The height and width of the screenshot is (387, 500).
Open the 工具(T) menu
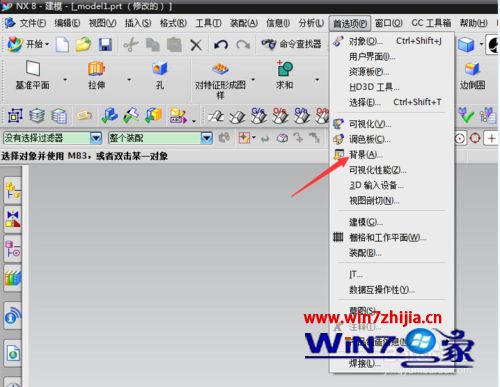[x=208, y=23]
